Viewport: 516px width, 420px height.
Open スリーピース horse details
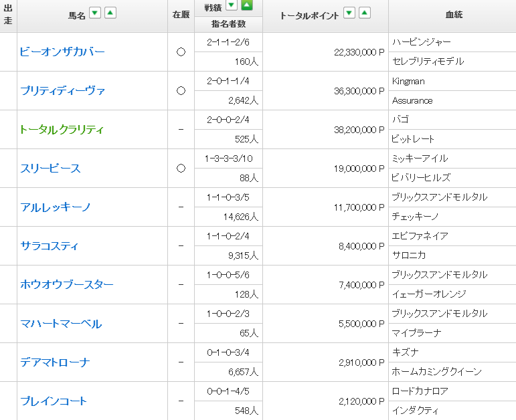(50, 168)
